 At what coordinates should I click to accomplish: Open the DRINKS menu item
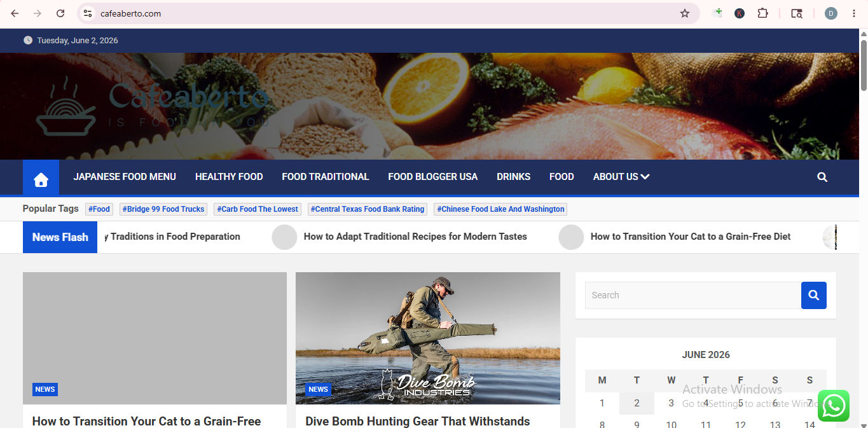pos(514,177)
